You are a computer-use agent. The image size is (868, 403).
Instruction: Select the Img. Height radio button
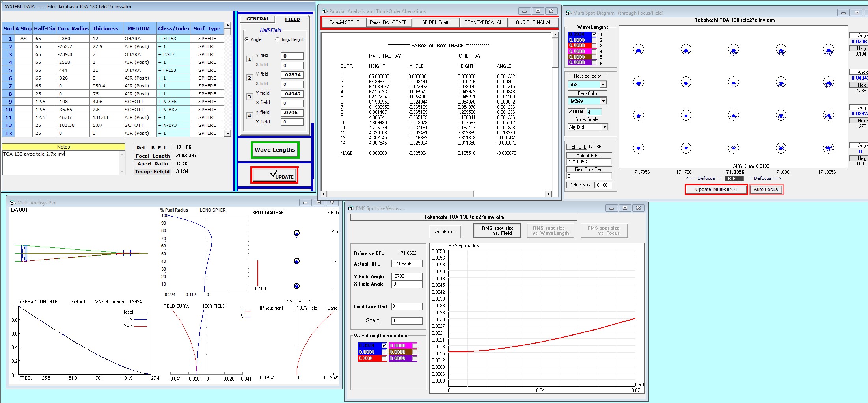(277, 39)
